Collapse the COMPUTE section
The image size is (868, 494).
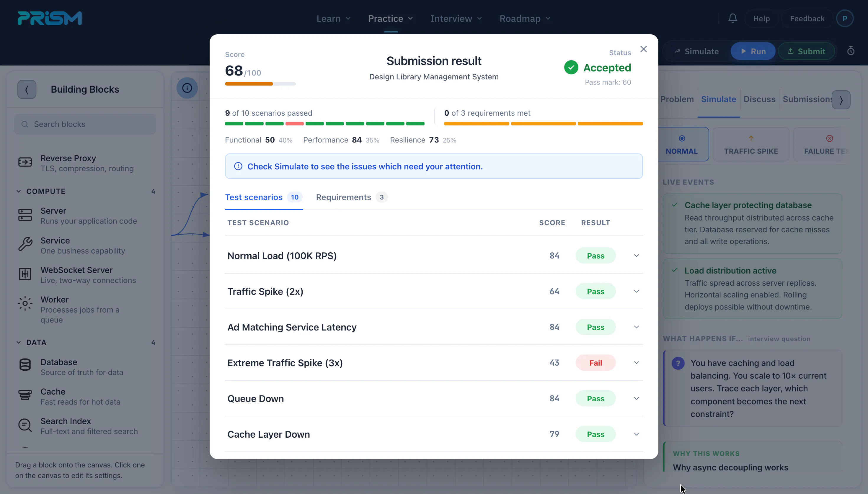[x=19, y=191]
